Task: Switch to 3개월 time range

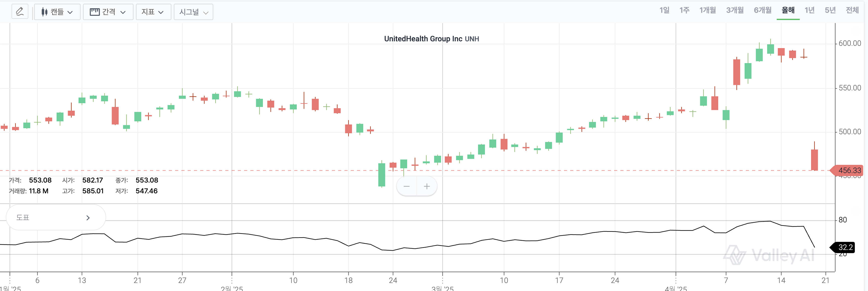Action: pos(735,11)
